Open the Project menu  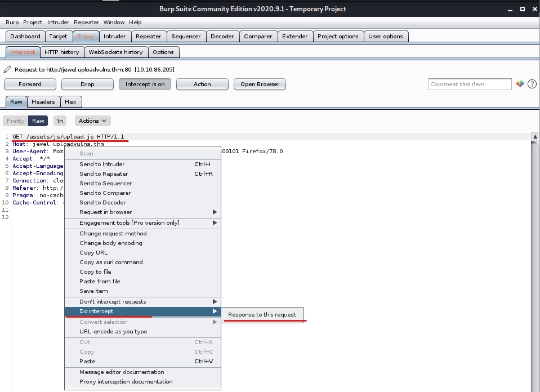pyautogui.click(x=33, y=22)
